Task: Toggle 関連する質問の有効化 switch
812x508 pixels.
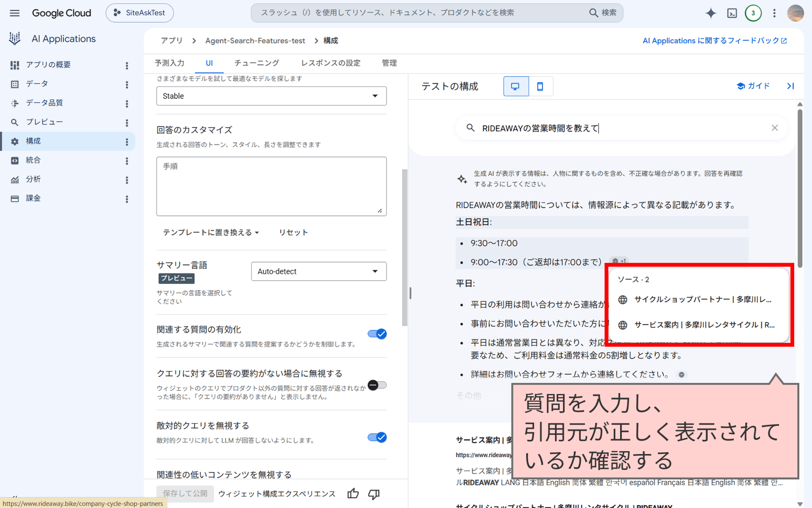Action: [x=377, y=334]
